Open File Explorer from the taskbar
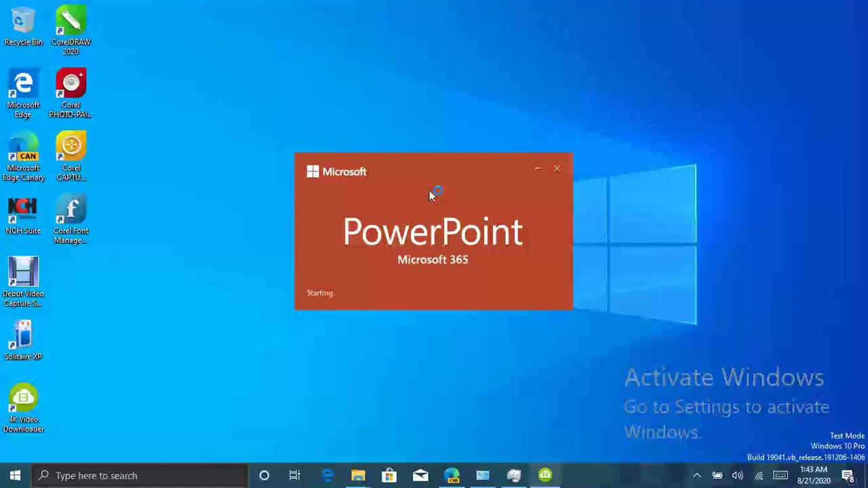This screenshot has height=488, width=868. click(358, 475)
